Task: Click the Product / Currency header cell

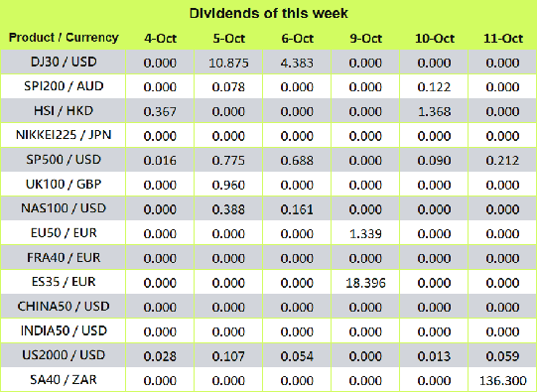Action: tap(64, 38)
